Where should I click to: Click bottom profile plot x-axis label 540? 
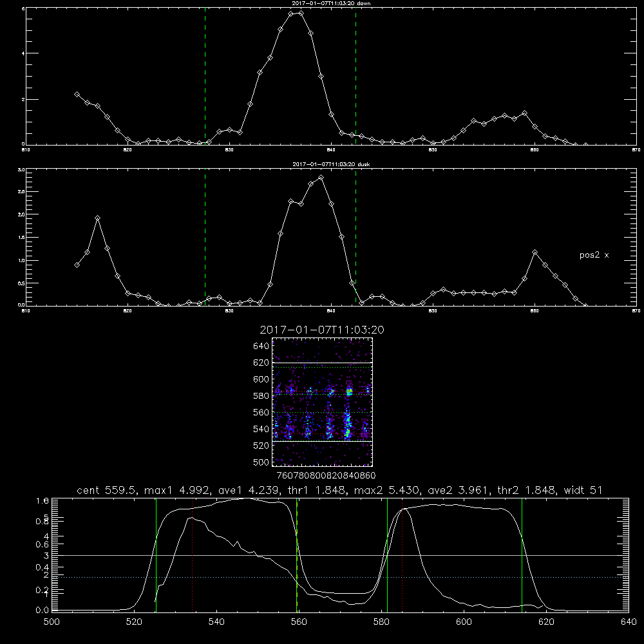point(216,622)
